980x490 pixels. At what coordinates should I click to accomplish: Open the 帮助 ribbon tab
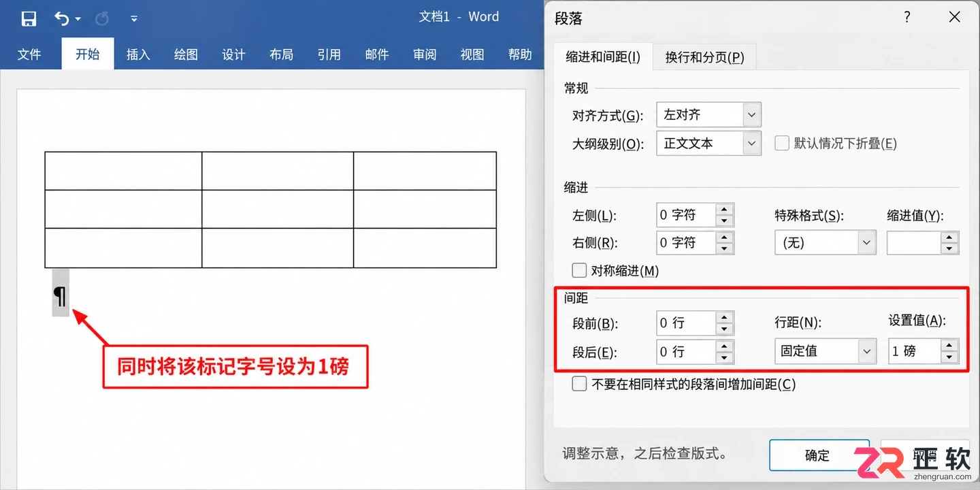click(520, 54)
